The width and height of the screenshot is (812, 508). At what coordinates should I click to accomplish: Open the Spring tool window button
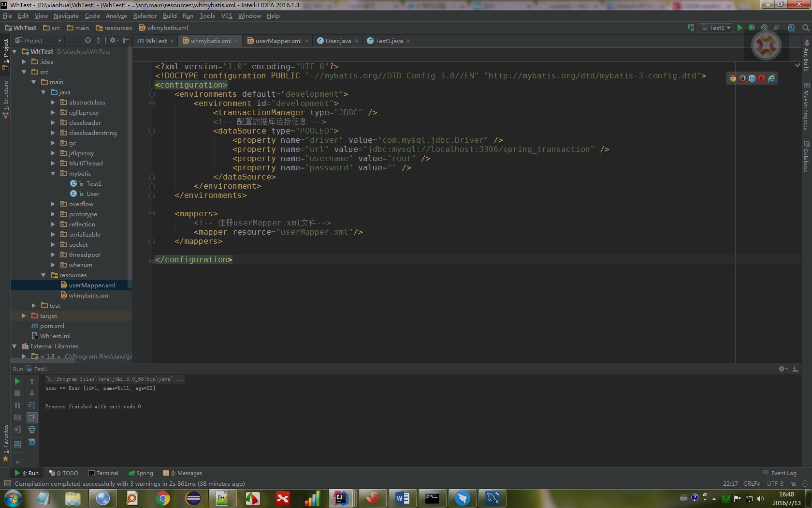(141, 473)
